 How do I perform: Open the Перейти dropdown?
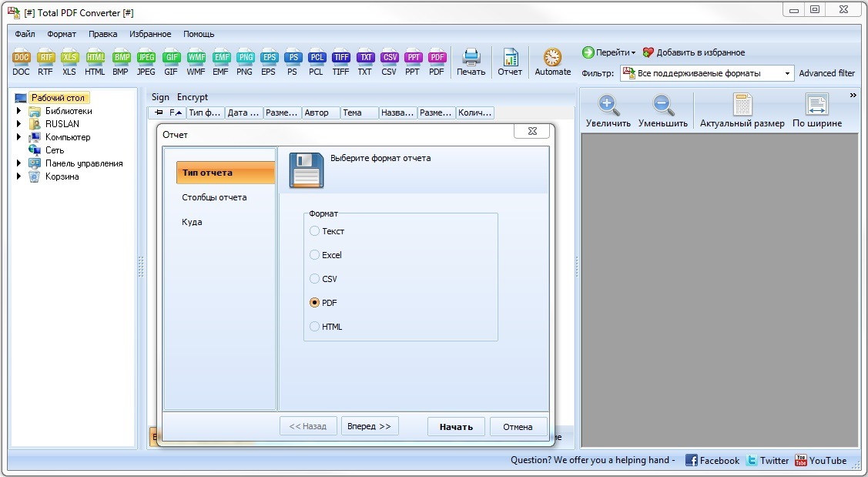(608, 52)
